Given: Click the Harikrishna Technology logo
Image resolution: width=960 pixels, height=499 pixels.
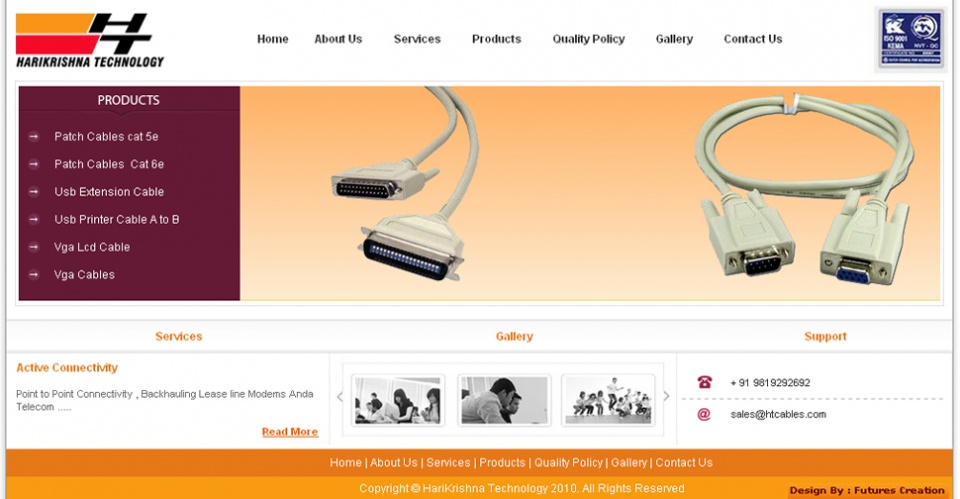Looking at the screenshot, I should point(89,40).
